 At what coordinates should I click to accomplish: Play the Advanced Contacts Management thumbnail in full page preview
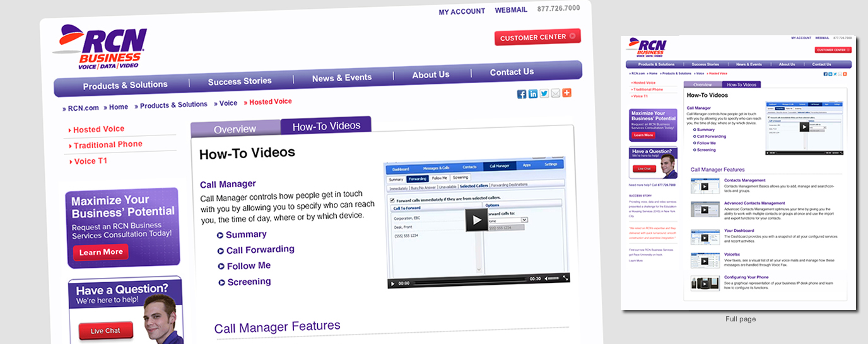[x=705, y=209]
